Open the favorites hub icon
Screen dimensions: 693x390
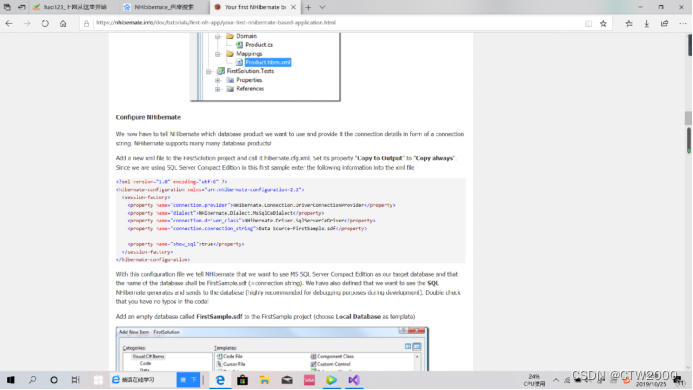point(629,24)
